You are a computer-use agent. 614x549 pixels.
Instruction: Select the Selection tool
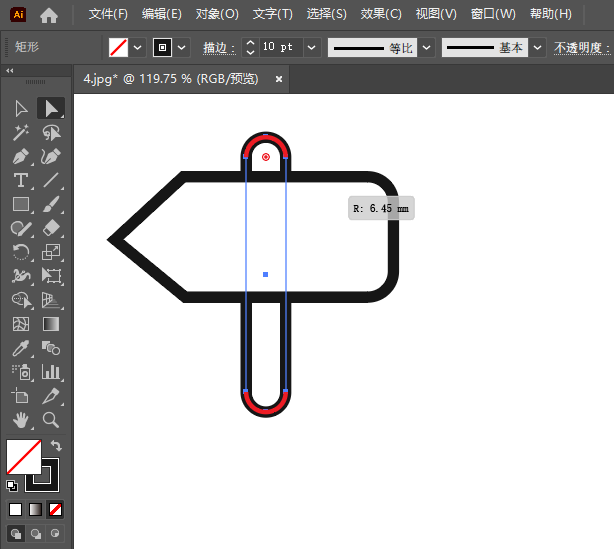(21, 108)
